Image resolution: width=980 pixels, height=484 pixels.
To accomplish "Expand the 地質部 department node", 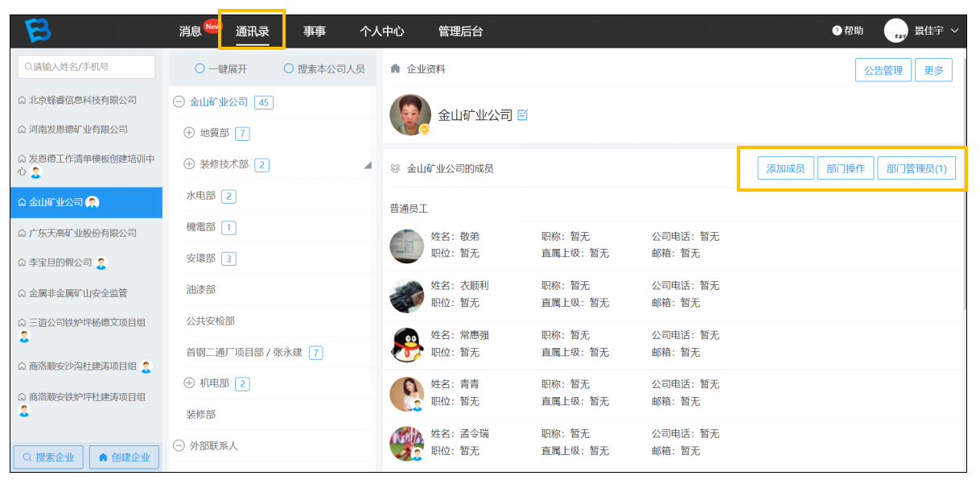I will [190, 133].
